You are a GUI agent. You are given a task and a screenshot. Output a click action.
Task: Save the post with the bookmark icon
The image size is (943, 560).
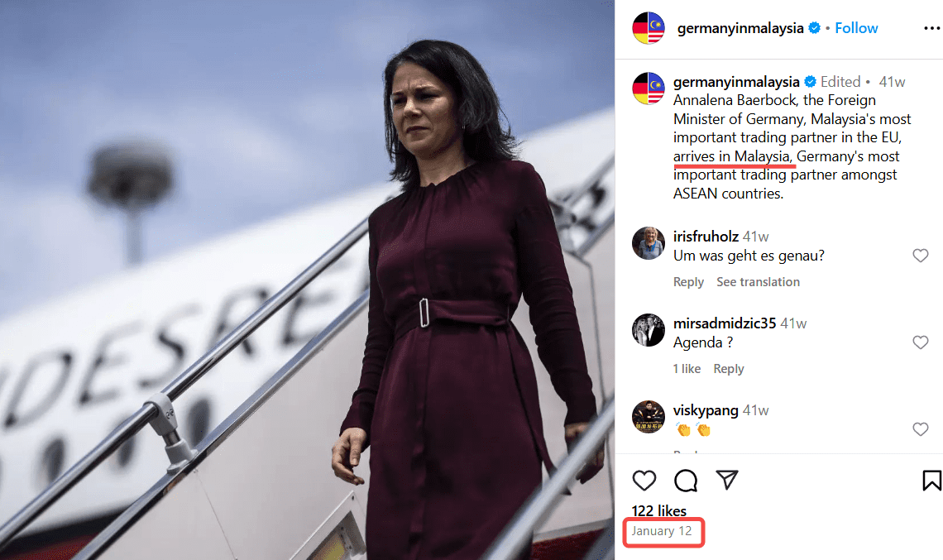point(931,480)
